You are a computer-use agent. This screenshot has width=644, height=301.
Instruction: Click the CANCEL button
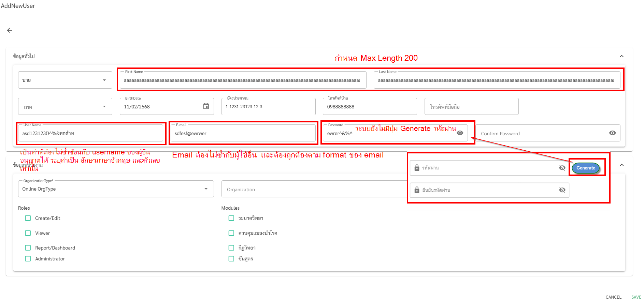point(613,297)
